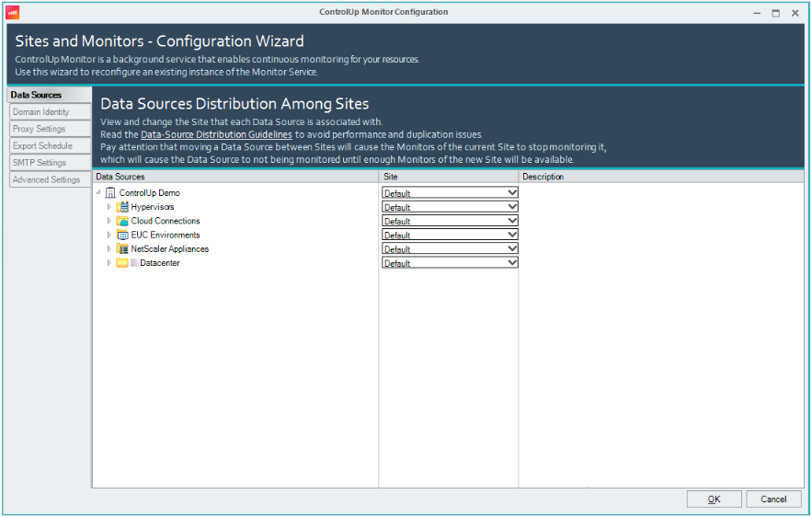This screenshot has width=812, height=517.
Task: Select the ControlUp Demo tree label
Action: tap(150, 192)
